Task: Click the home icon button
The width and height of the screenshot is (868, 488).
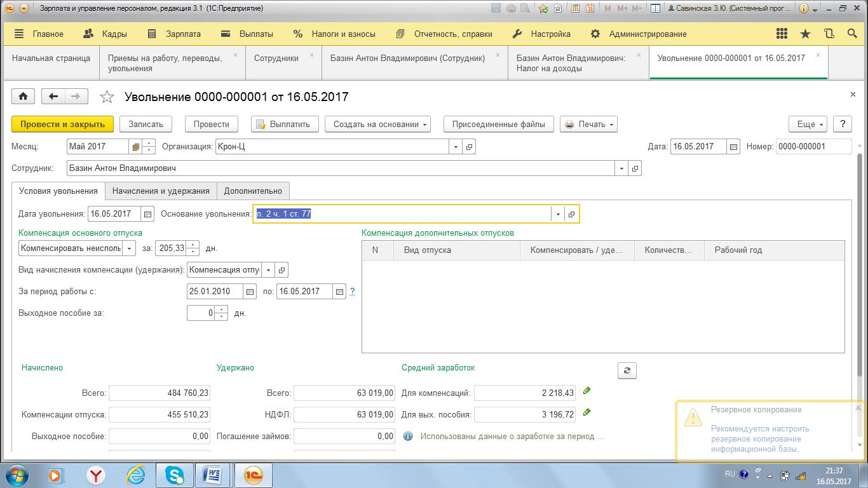Action: click(24, 97)
